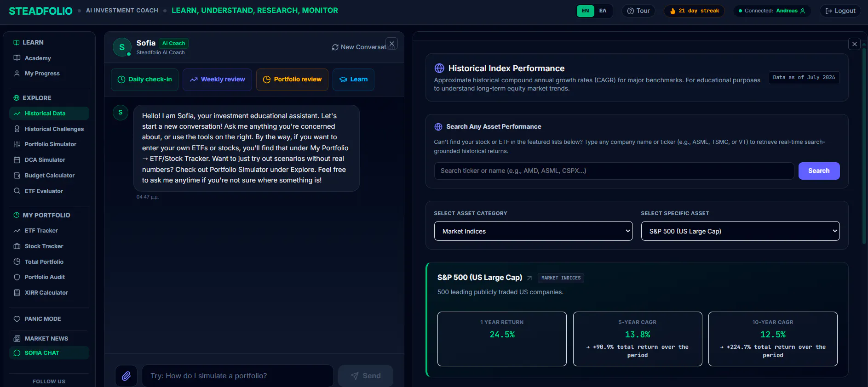Switch language to EN
Screen dimensions: 868x387
pyautogui.click(x=585, y=11)
